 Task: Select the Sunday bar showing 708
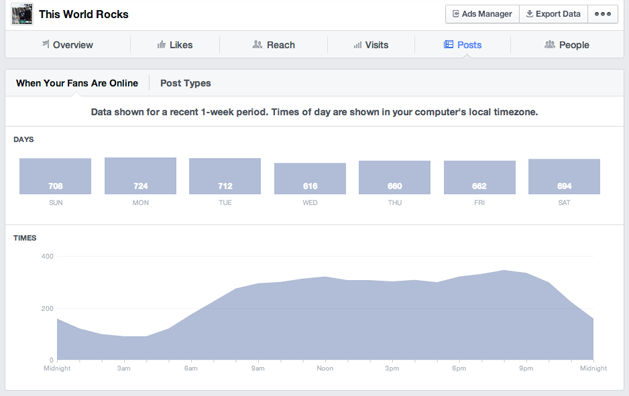55,176
